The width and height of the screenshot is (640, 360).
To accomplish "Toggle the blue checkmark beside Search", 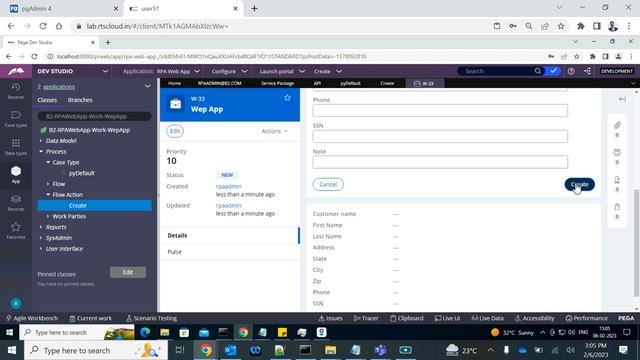I will pos(553,71).
